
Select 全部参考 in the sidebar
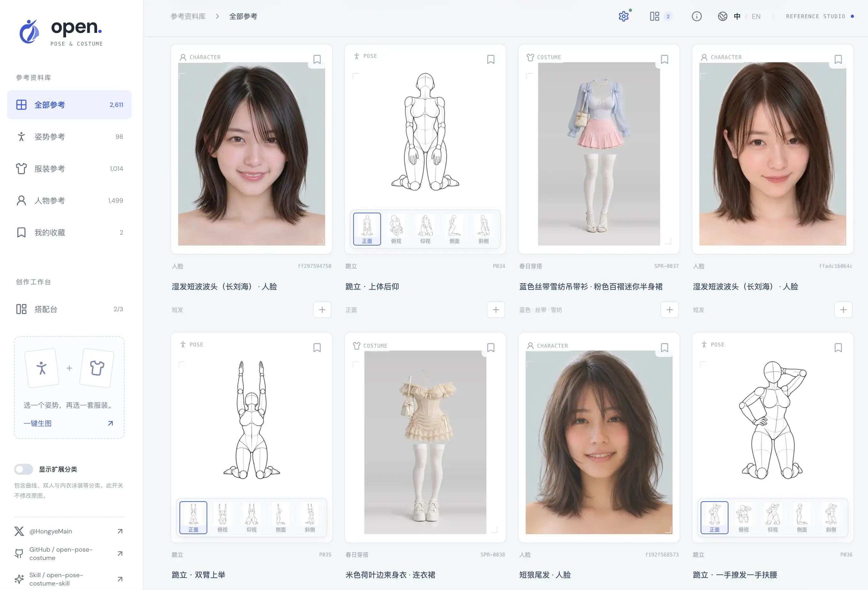point(69,104)
